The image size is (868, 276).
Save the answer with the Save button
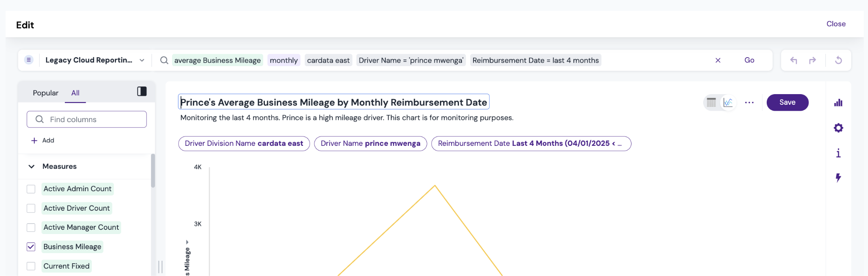787,103
